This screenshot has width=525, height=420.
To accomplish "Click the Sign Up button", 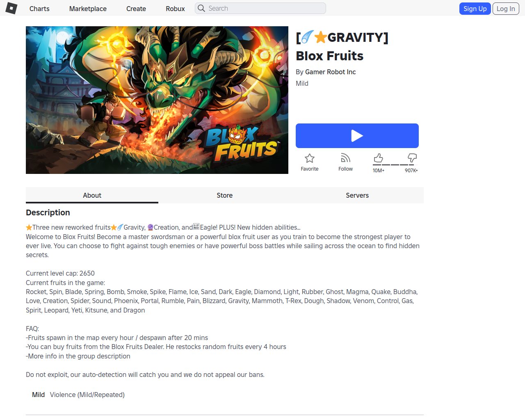I will (475, 9).
